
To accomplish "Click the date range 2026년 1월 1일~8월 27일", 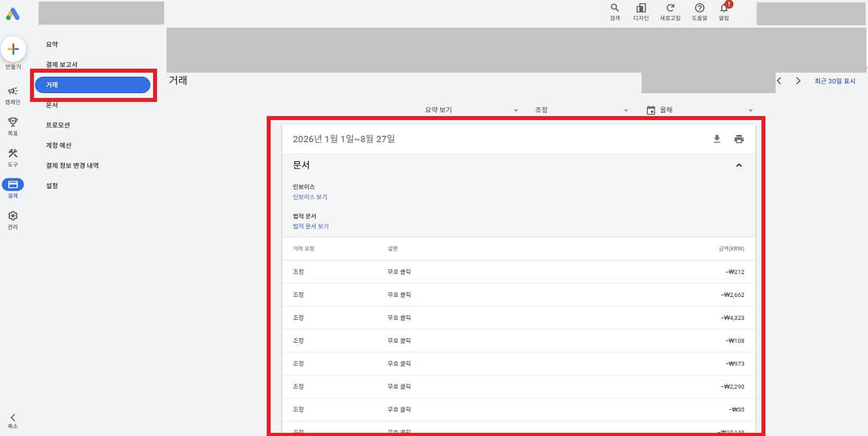I will (344, 139).
